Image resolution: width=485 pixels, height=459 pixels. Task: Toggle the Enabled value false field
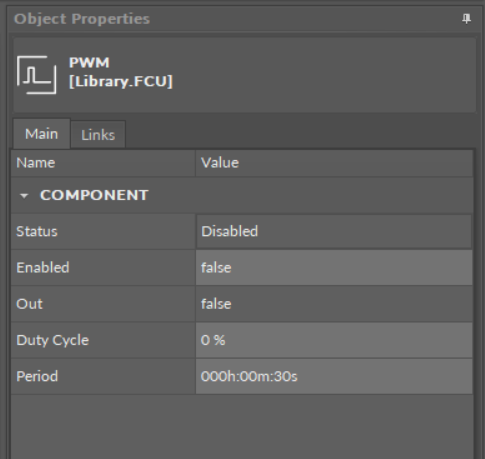(334, 268)
